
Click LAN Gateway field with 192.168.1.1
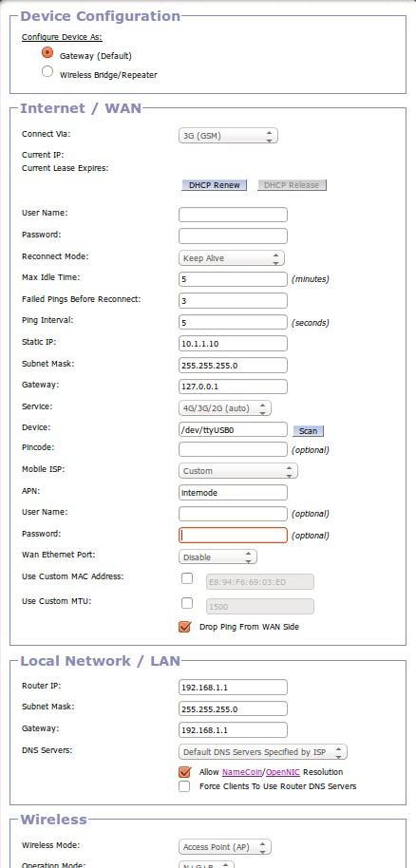233,729
